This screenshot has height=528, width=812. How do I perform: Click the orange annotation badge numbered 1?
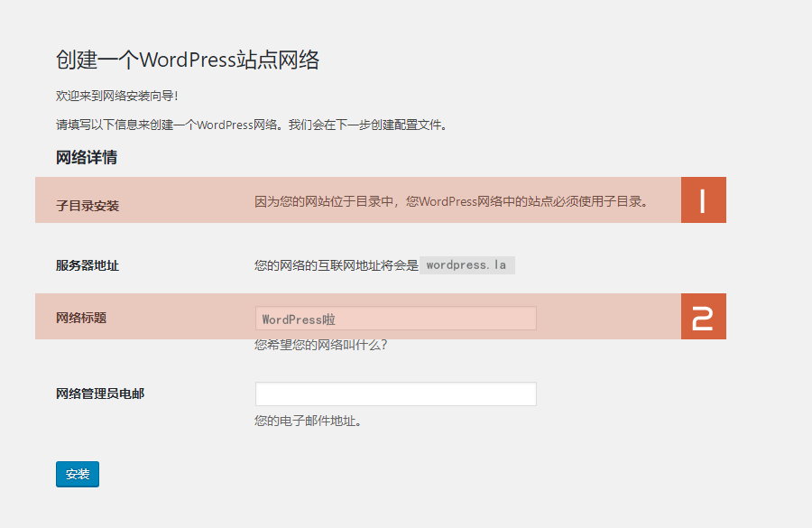(x=704, y=199)
